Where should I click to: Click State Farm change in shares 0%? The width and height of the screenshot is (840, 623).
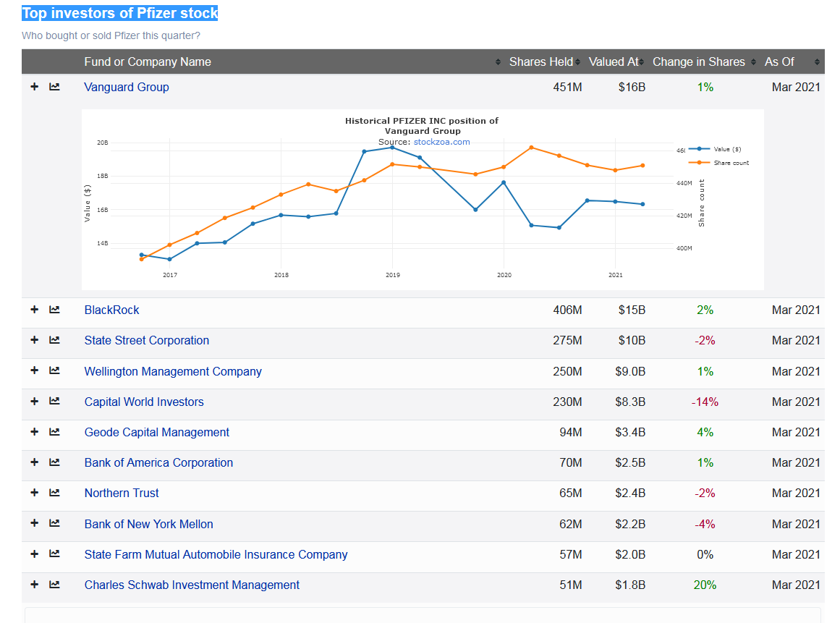click(705, 554)
